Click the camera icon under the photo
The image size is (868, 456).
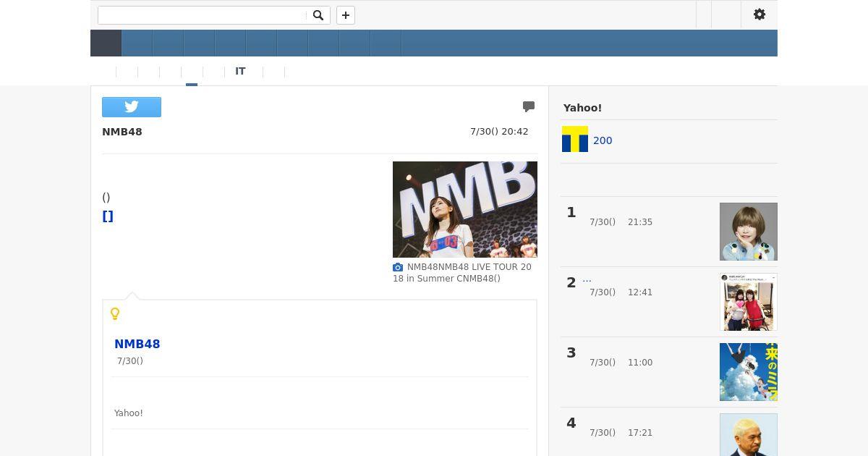pyautogui.click(x=398, y=267)
